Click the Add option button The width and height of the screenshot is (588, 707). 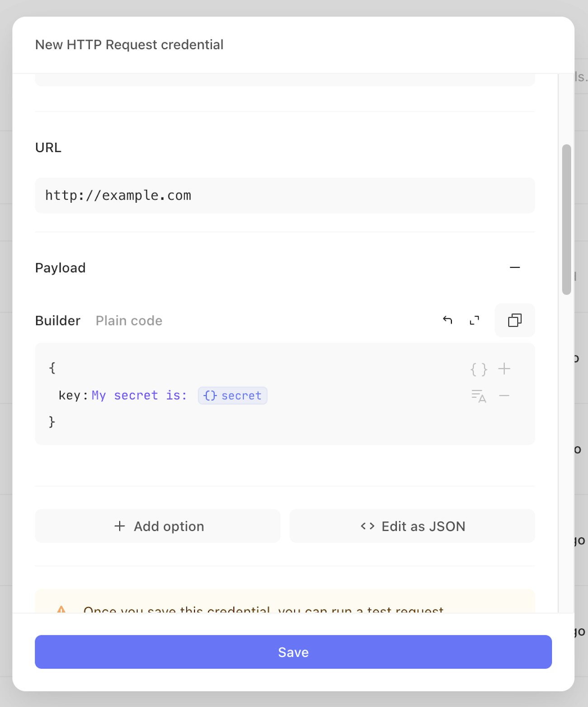coord(158,526)
